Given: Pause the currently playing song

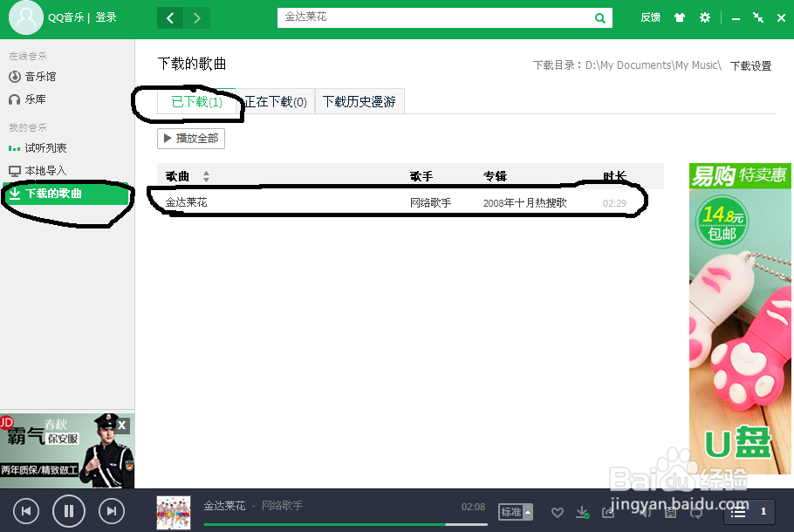Looking at the screenshot, I should click(x=68, y=511).
